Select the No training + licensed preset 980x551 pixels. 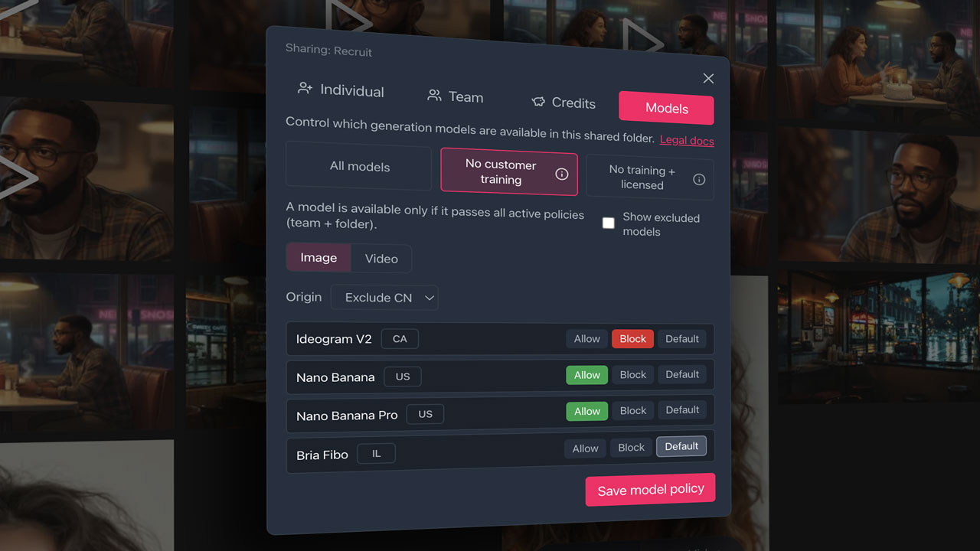(x=642, y=178)
